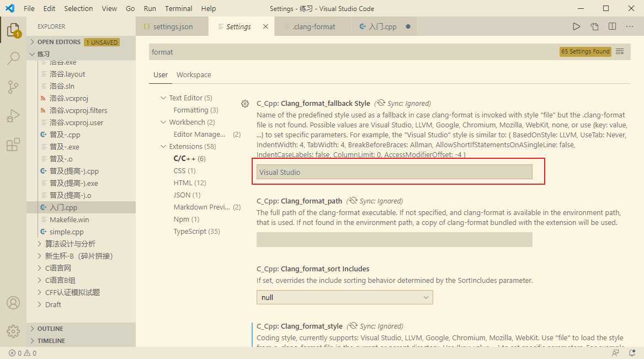
Task: Open the Run and Debug view
Action: point(13,116)
